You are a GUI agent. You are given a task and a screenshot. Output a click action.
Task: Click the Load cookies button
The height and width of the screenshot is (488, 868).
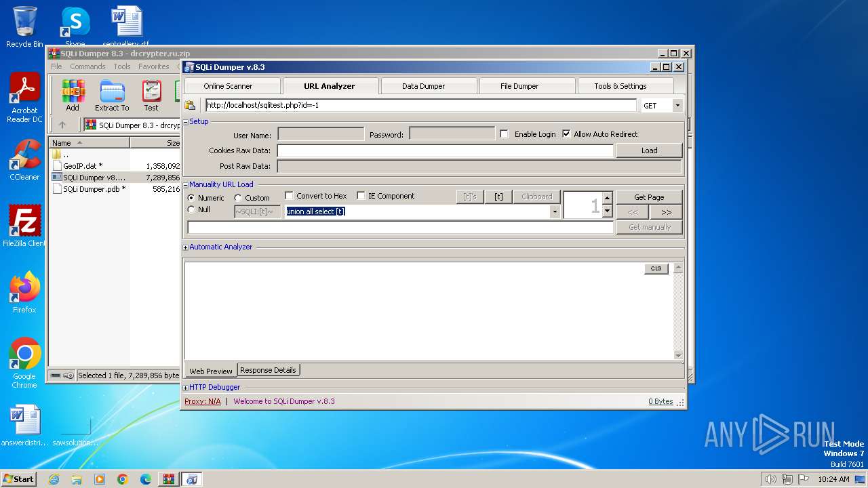649,150
